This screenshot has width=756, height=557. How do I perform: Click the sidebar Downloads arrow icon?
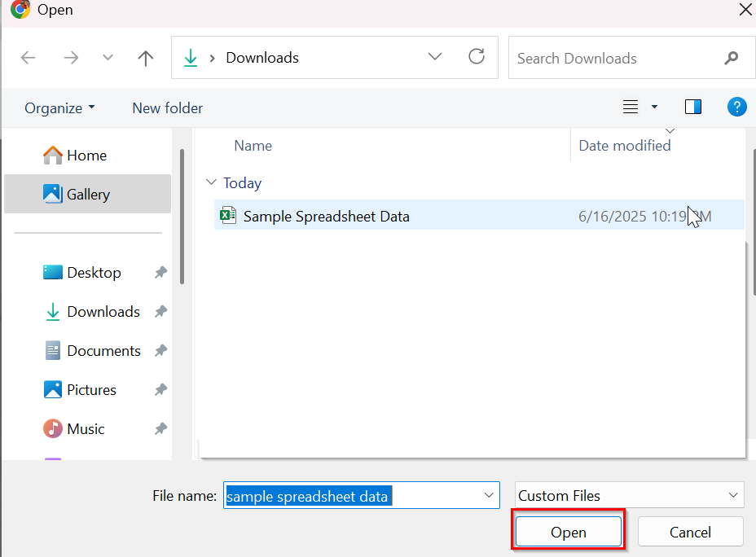pyautogui.click(x=53, y=312)
